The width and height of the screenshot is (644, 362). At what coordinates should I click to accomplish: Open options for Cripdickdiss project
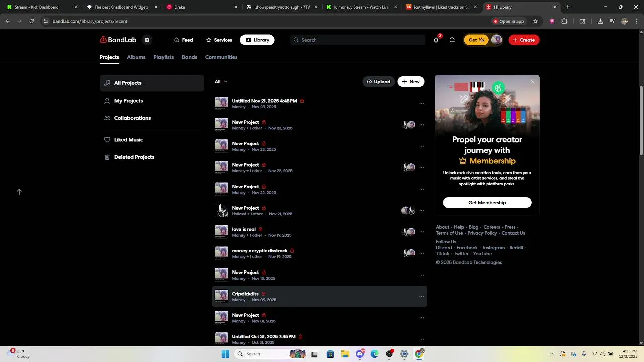[x=422, y=296]
